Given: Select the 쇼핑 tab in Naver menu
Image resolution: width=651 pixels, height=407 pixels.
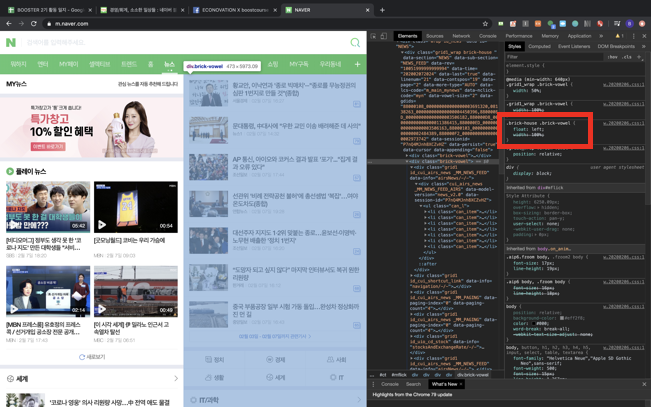Looking at the screenshot, I should click(273, 64).
